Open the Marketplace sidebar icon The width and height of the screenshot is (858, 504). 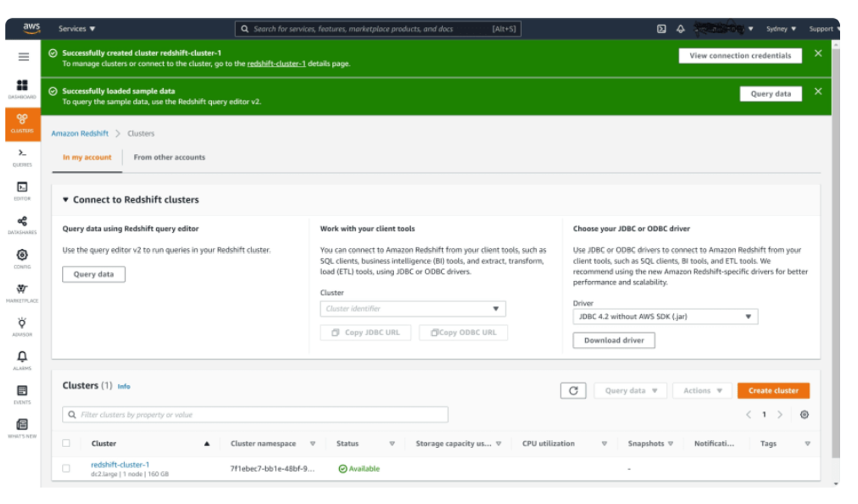pyautogui.click(x=22, y=292)
